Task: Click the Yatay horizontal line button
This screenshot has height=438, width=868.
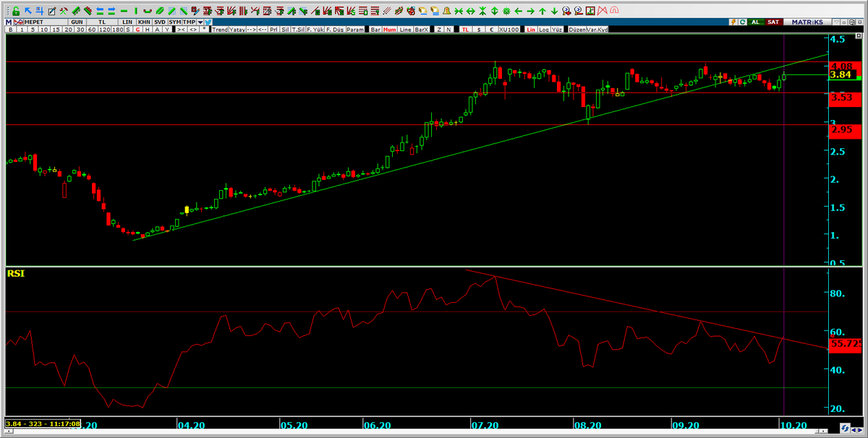Action: (237, 30)
